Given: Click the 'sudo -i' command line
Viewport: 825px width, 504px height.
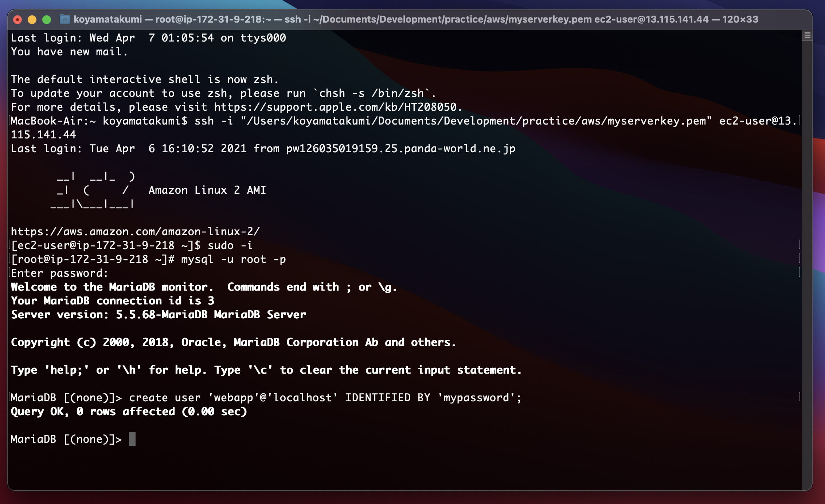Looking at the screenshot, I should point(230,245).
